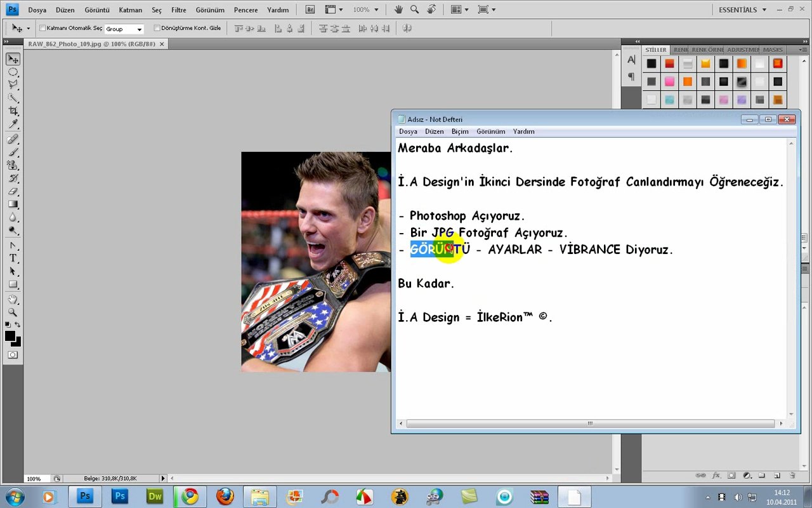Open the Arrange Documents dropdown
Viewport: 812px width, 508px height.
[x=459, y=10]
